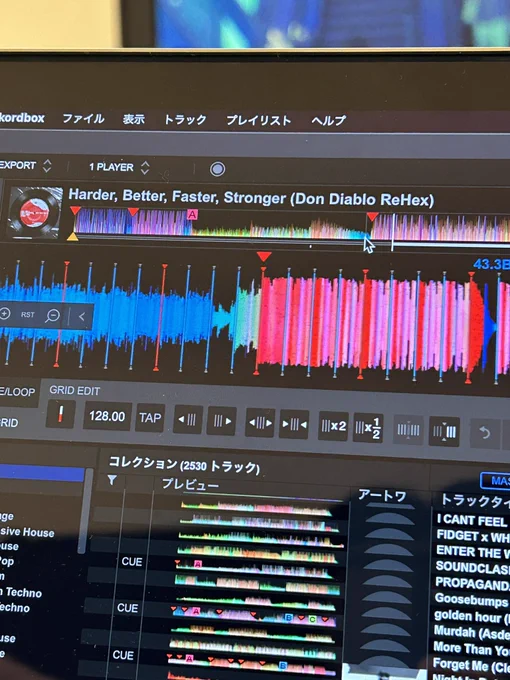510x680 pixels.
Task: Click the TAP tempo button
Action: point(150,418)
